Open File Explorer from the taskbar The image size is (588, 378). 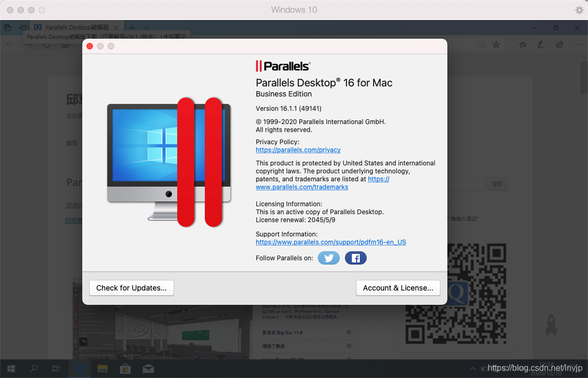point(102,369)
